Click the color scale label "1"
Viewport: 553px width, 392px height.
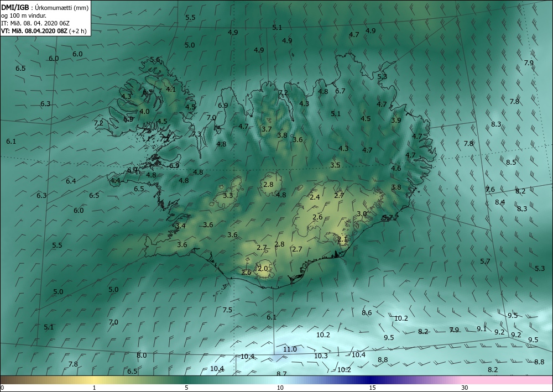tap(94, 388)
